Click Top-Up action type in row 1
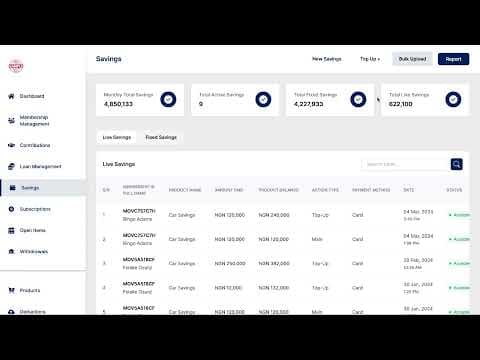Screen dimensions: 480x360 [320, 215]
